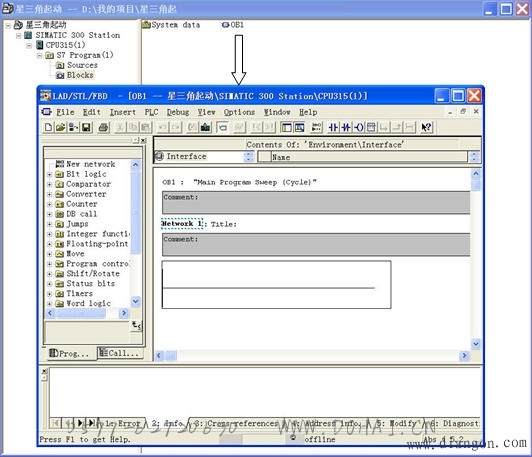Open the Insert menu
Screen dimensions: 532x457
point(122,112)
